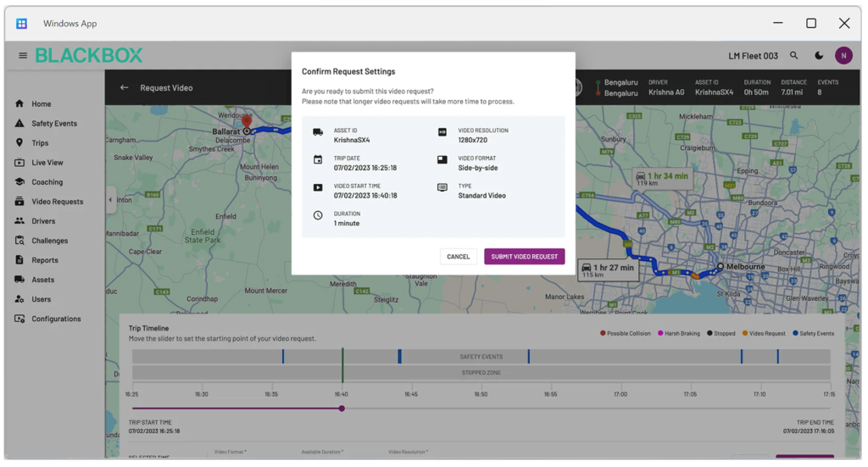Click the Trips location pin icon
Screen dimensions: 868x467
19,142
